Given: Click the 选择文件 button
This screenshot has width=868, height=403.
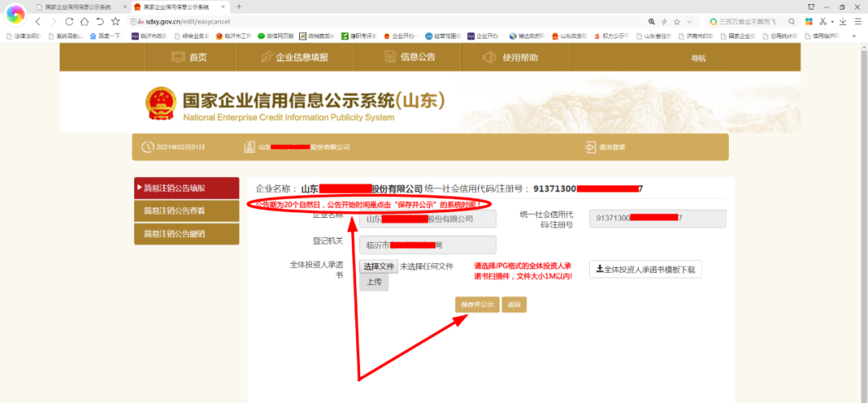Looking at the screenshot, I should [379, 266].
